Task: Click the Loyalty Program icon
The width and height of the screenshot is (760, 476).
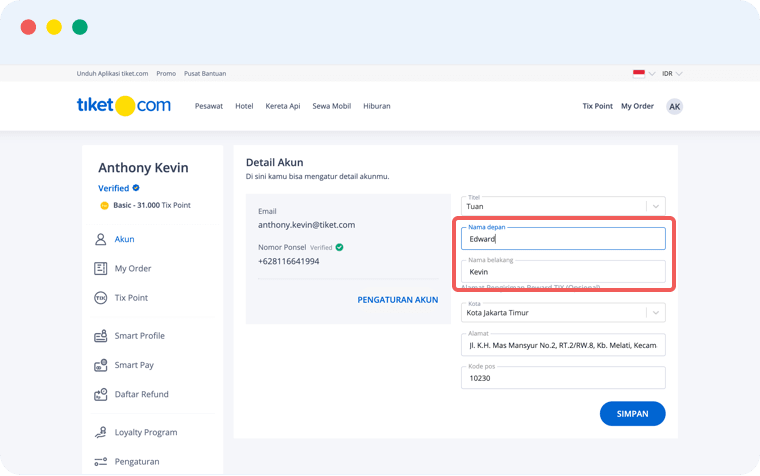Action: [x=100, y=432]
